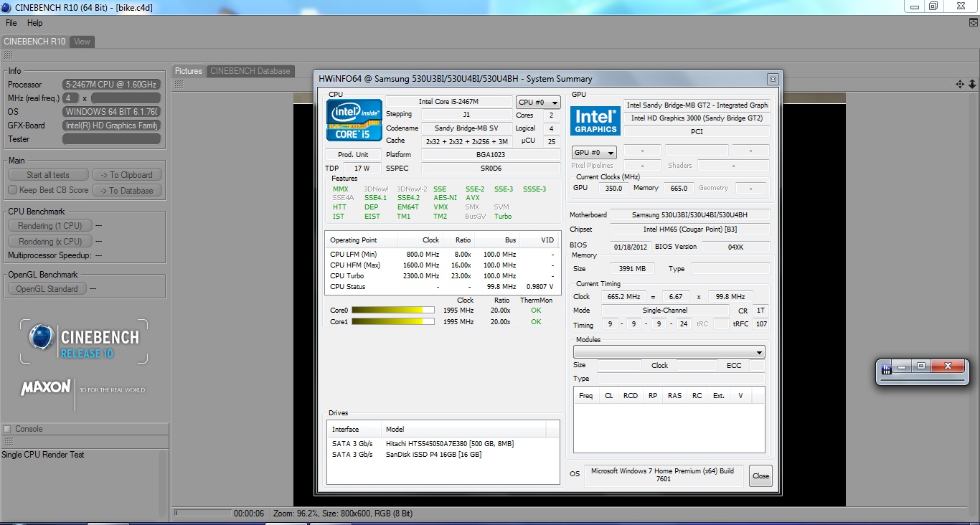
Task: Click the Pictures panel grip handle
Action: 179,85
